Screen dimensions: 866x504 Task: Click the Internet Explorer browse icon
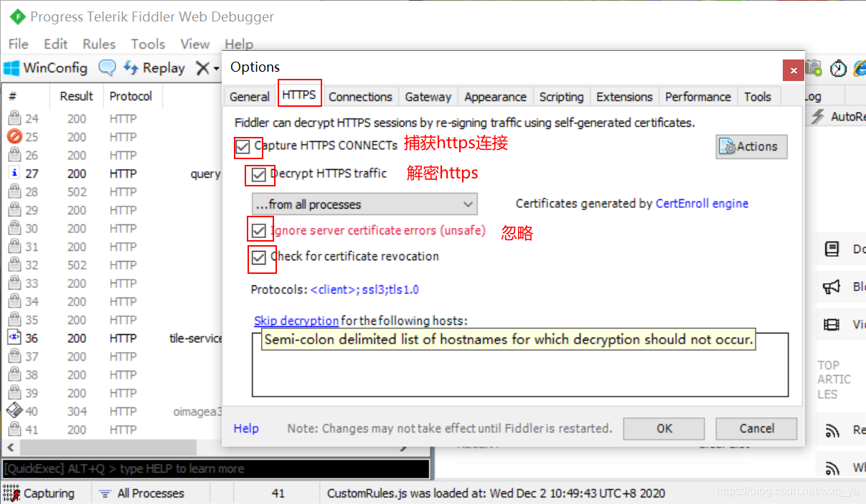[860, 68]
